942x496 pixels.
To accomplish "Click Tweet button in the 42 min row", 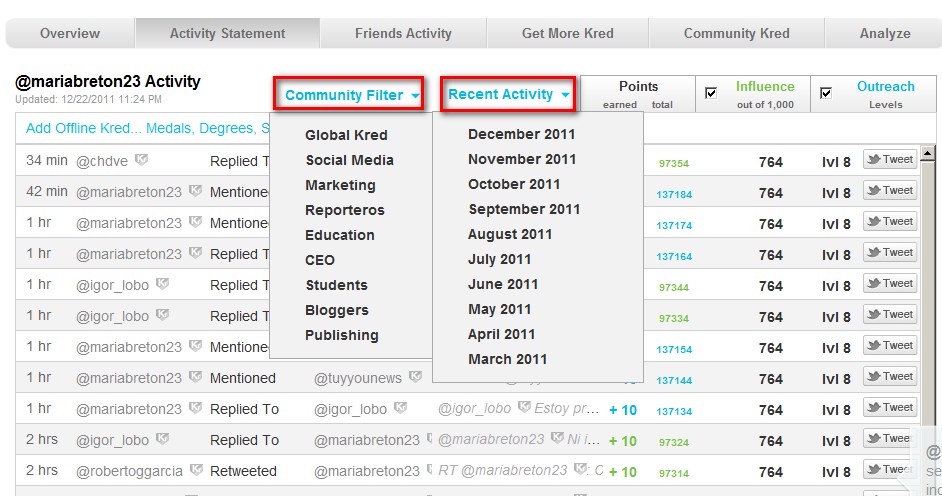I will (890, 190).
